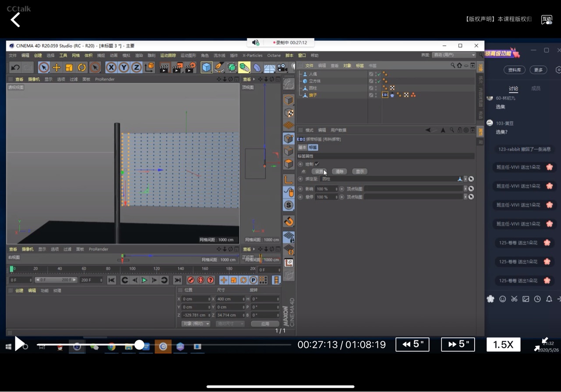Click the Undo arrow icon
The width and height of the screenshot is (561, 392).
pos(15,67)
